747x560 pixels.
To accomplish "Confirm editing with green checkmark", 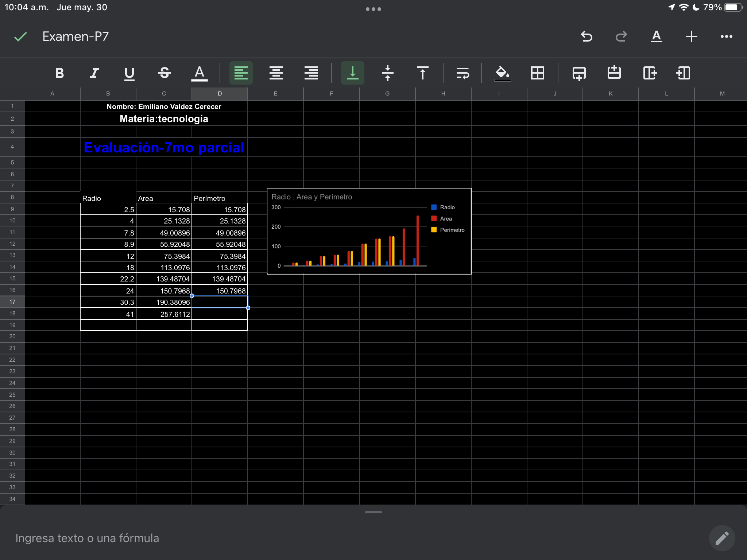I will click(20, 36).
